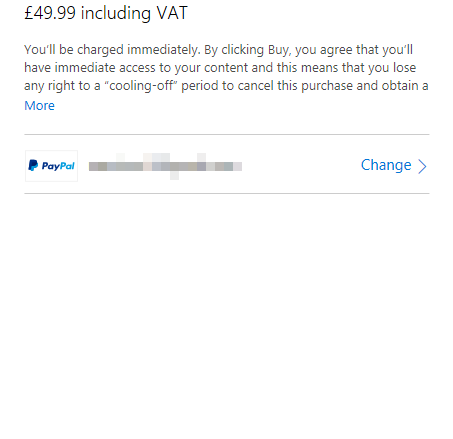The image size is (453, 439).
Task: Click the 'including VAT' label
Action: pos(134,13)
